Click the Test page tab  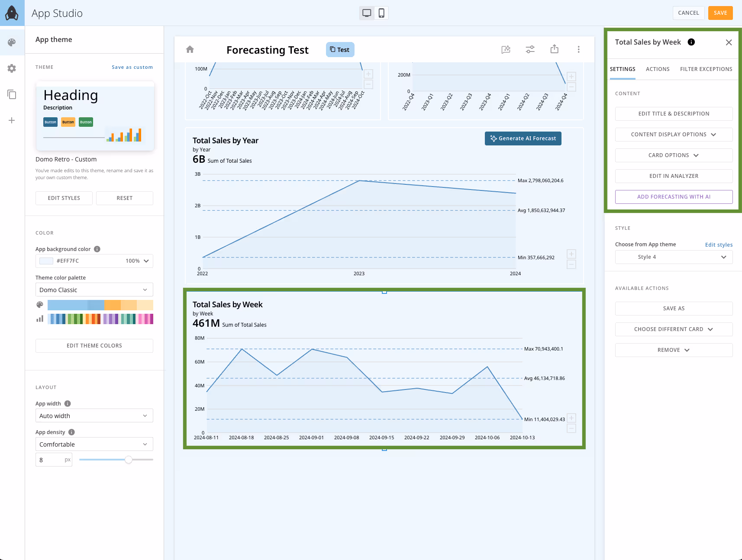coord(340,49)
